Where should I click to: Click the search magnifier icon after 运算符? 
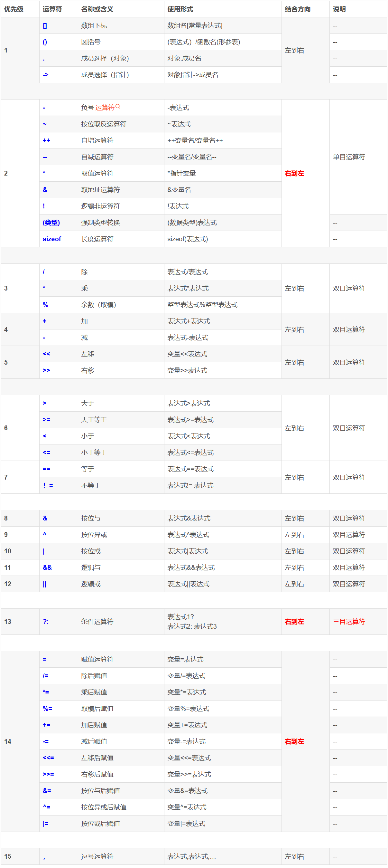(x=118, y=107)
